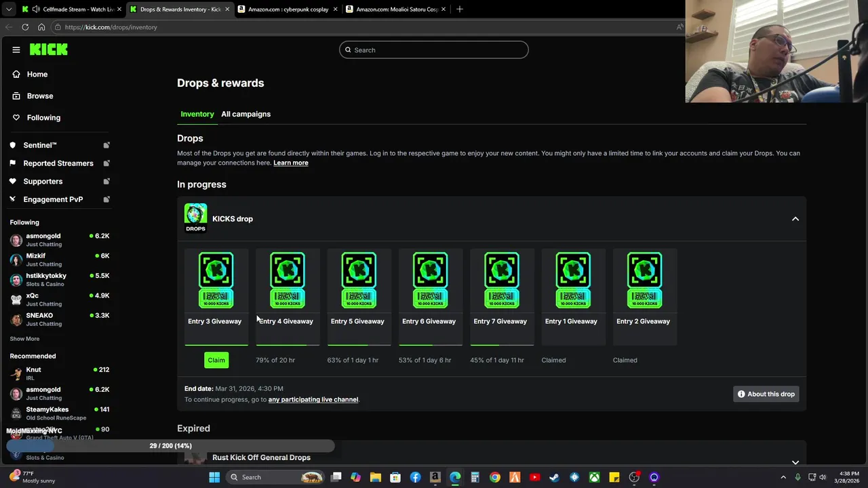Select the Entry 2 Giveaway reward image
This screenshot has width=868, height=488.
tap(644, 280)
